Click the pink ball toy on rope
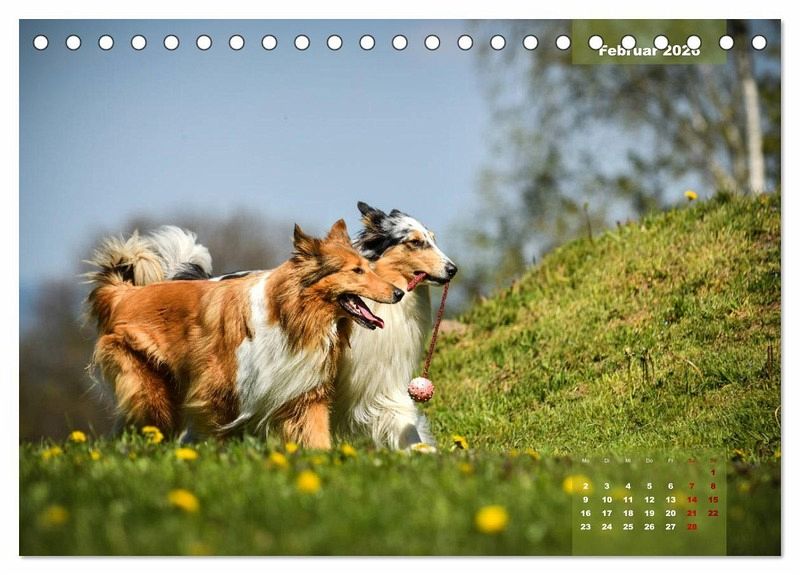 [421, 389]
